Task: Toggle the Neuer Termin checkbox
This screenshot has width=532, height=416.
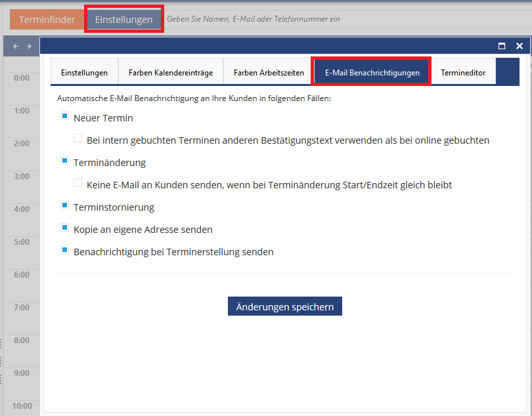Action: pyautogui.click(x=64, y=116)
